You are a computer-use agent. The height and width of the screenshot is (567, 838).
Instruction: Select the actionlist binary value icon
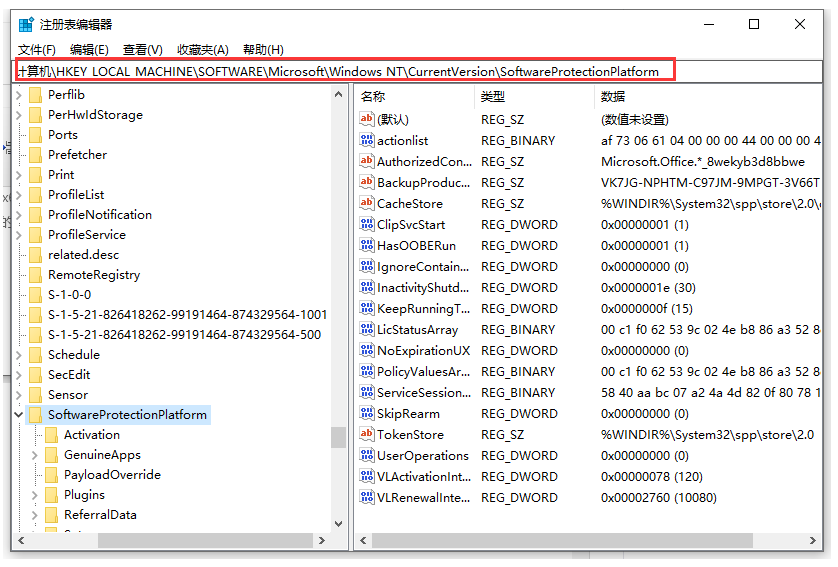point(367,141)
